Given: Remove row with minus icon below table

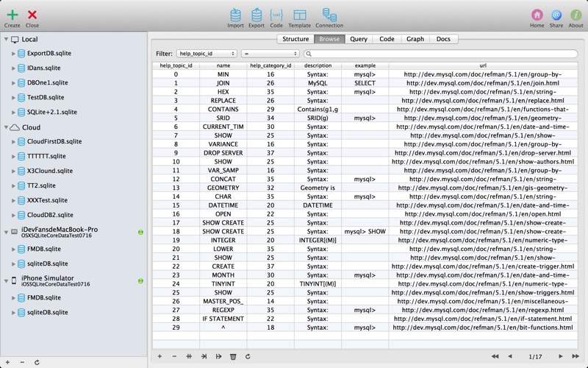Looking at the screenshot, I should (x=174, y=356).
